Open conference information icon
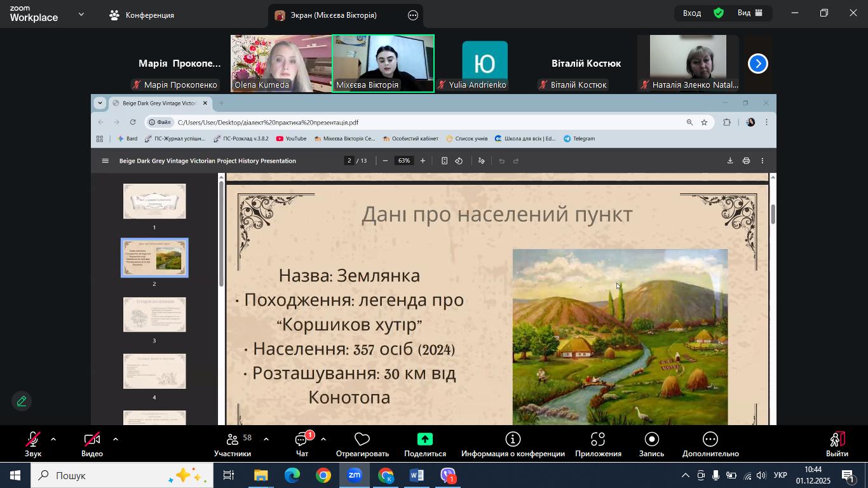 513,440
